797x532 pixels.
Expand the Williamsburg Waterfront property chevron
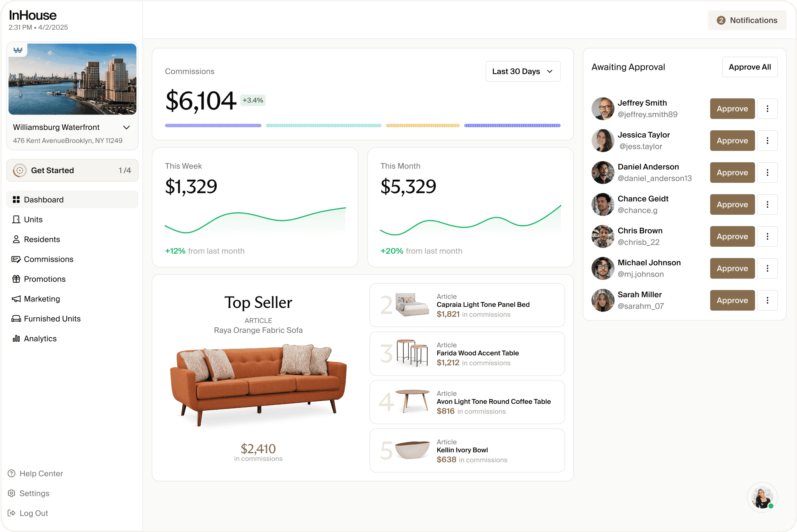click(126, 127)
